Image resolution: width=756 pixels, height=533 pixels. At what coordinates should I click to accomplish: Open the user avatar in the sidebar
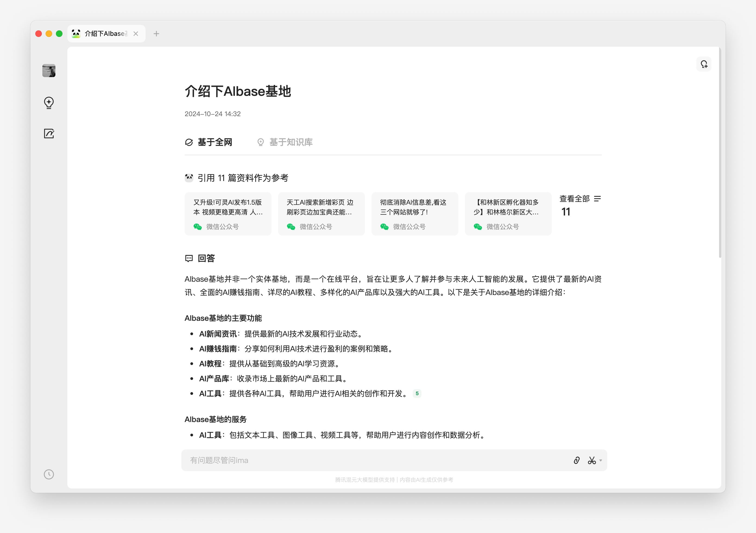(49, 70)
